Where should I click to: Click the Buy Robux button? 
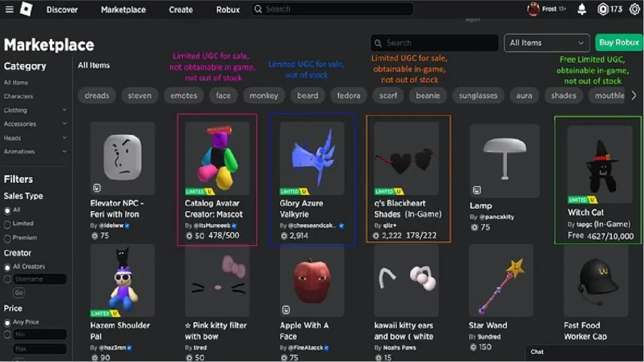click(x=619, y=43)
